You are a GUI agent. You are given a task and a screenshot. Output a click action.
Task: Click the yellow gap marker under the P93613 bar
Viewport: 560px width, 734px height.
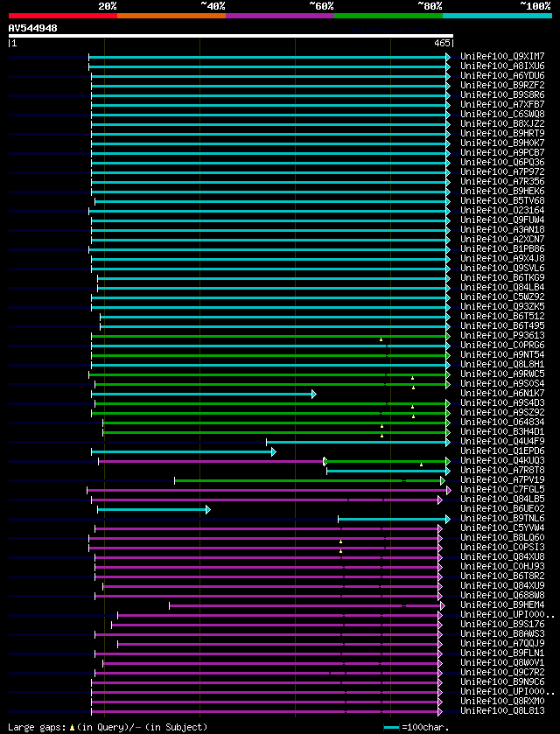click(x=381, y=339)
